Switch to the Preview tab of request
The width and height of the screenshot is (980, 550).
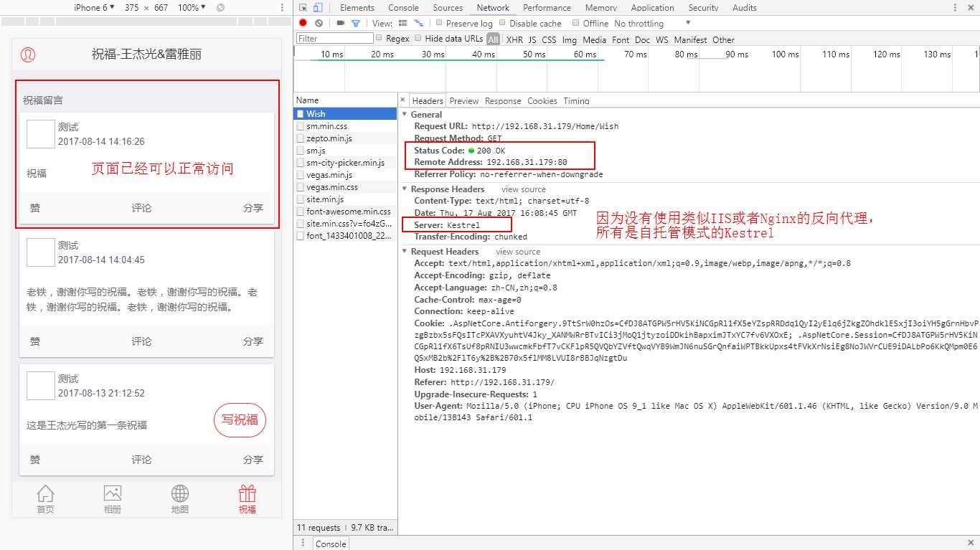tap(464, 101)
